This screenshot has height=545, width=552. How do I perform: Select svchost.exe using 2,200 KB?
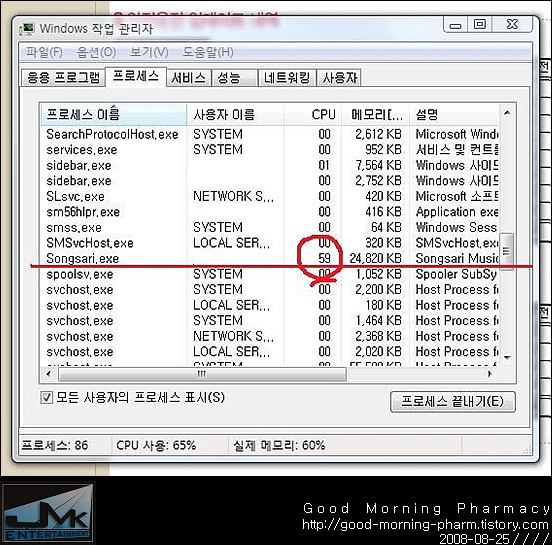point(270,289)
